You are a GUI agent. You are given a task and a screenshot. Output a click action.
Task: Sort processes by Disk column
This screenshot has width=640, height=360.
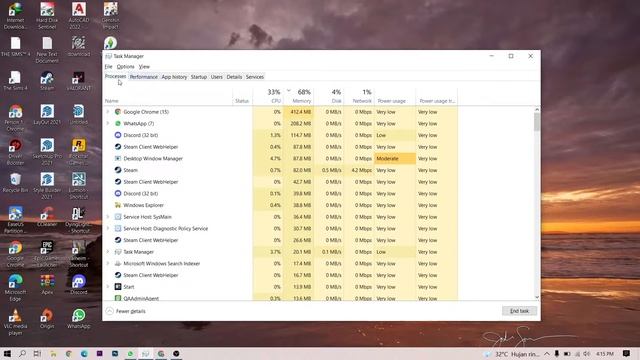click(329, 96)
